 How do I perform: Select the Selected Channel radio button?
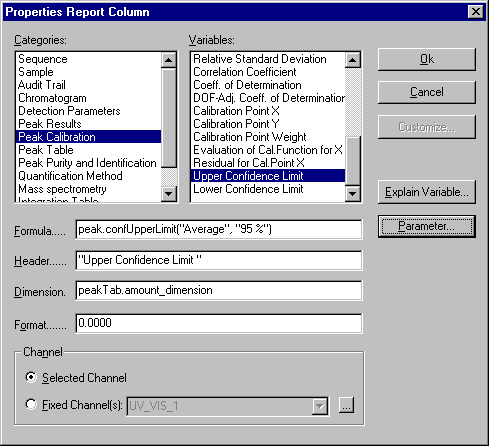(31, 377)
